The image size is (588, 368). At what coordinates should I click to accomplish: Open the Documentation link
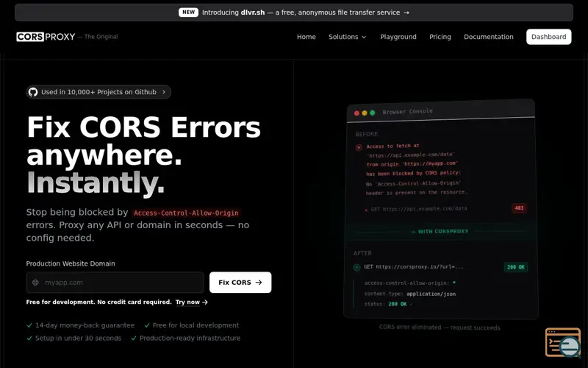click(x=489, y=37)
